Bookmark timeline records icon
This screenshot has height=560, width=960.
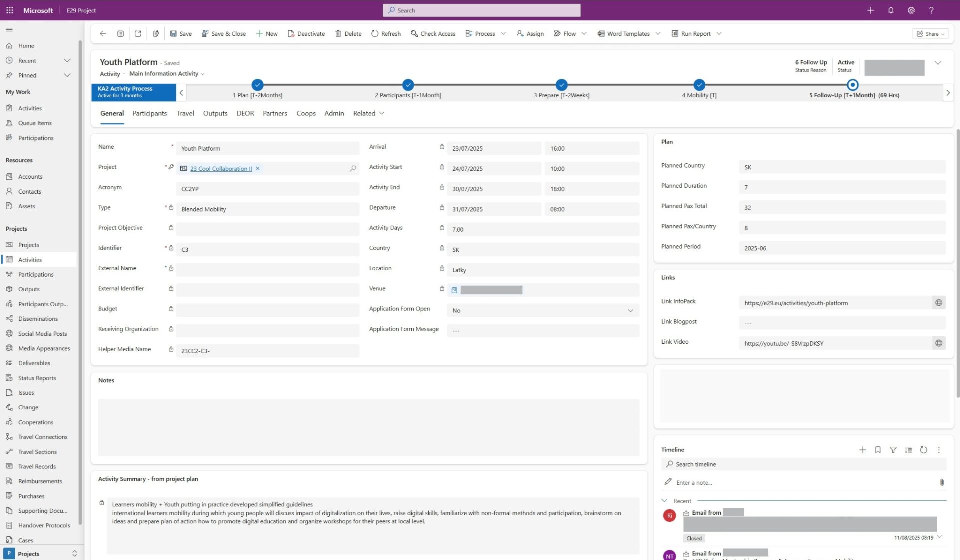pos(878,450)
